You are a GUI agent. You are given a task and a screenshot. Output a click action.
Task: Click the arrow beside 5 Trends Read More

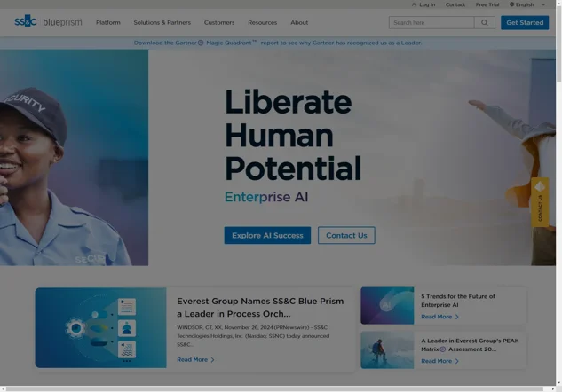point(457,317)
